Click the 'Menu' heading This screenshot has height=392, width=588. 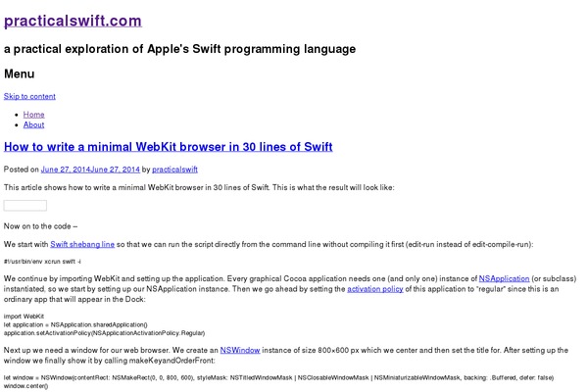[x=20, y=73]
